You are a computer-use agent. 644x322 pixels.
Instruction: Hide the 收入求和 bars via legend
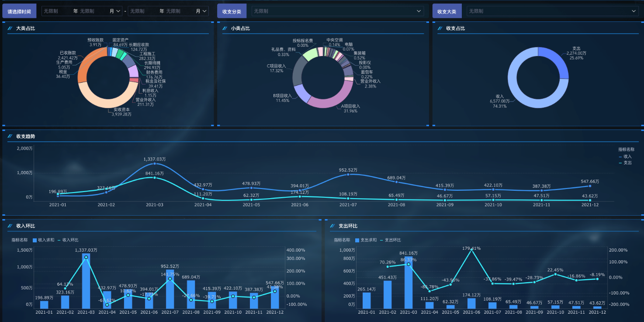tap(43, 240)
